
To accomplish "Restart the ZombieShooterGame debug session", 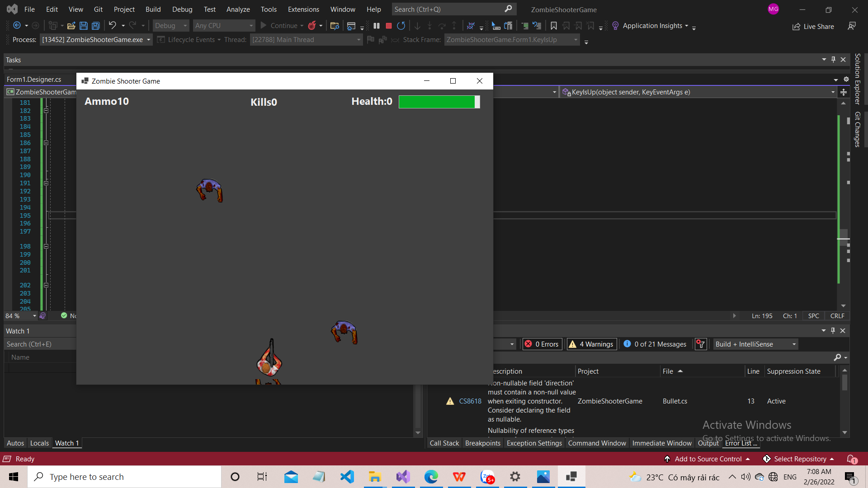I will (x=401, y=26).
